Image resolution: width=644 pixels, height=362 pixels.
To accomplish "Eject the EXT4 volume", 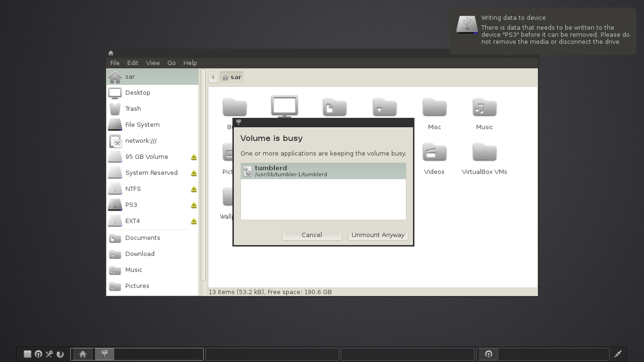I will 194,222.
